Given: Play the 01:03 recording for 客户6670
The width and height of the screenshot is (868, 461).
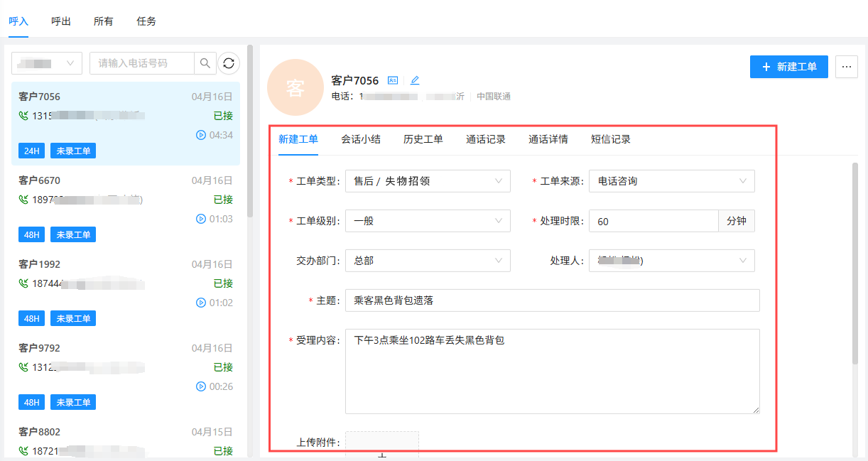Looking at the screenshot, I should [201, 219].
